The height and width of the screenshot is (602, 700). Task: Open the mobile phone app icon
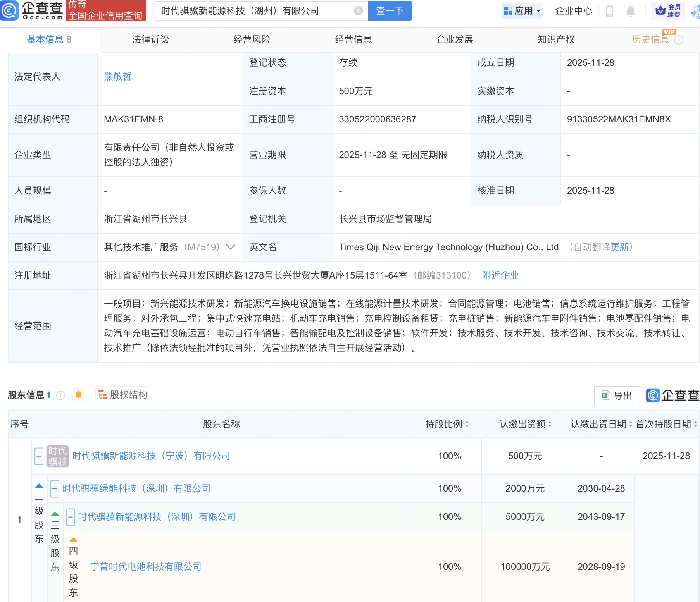point(609,11)
